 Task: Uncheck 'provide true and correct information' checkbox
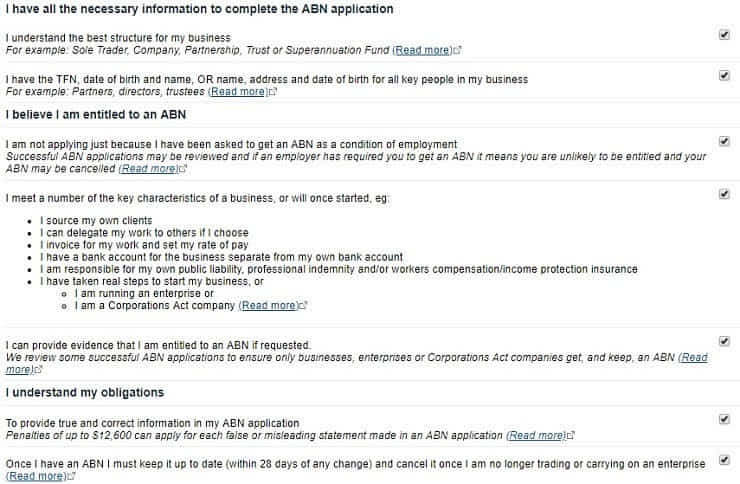[x=724, y=419]
